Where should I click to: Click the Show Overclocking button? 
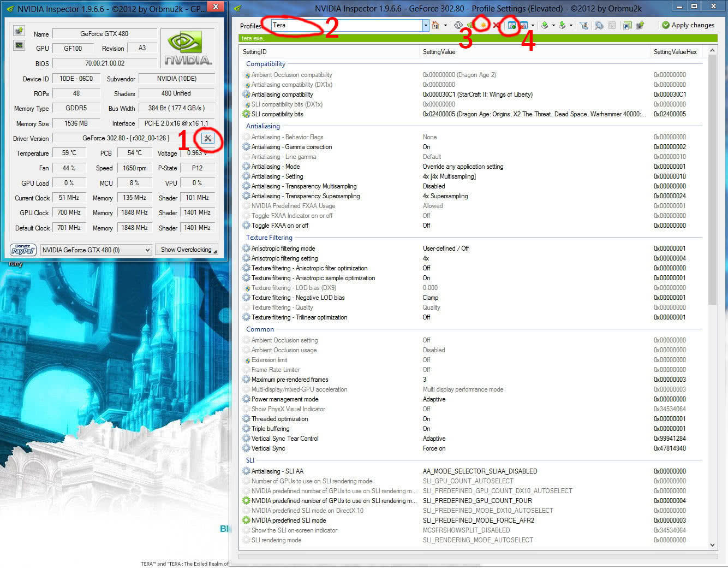(x=187, y=250)
